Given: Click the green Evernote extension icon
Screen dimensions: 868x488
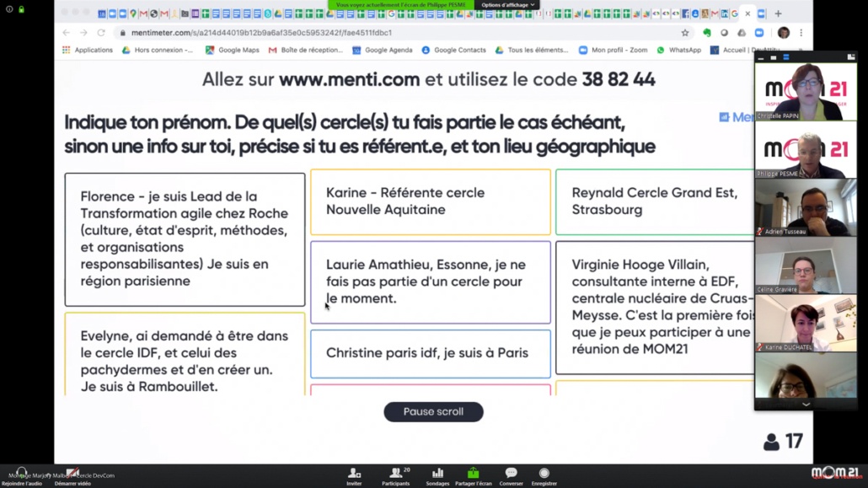Looking at the screenshot, I should coord(707,33).
